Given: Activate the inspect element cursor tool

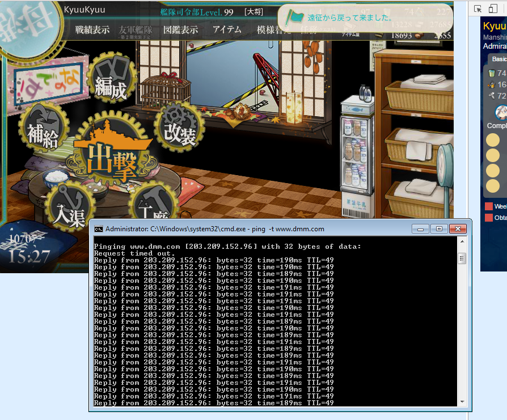Looking at the screenshot, I should [x=478, y=9].
